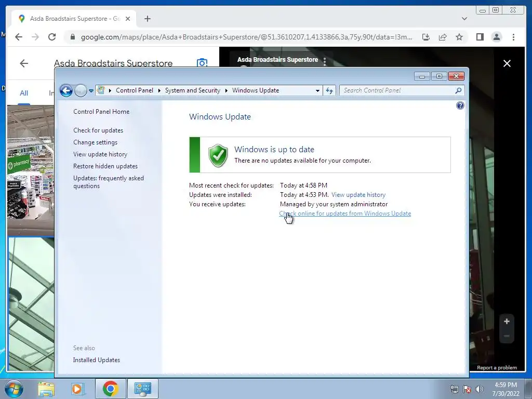Switch to Chrome in the taskbar
Image resolution: width=532 pixels, height=399 pixels.
pos(110,389)
